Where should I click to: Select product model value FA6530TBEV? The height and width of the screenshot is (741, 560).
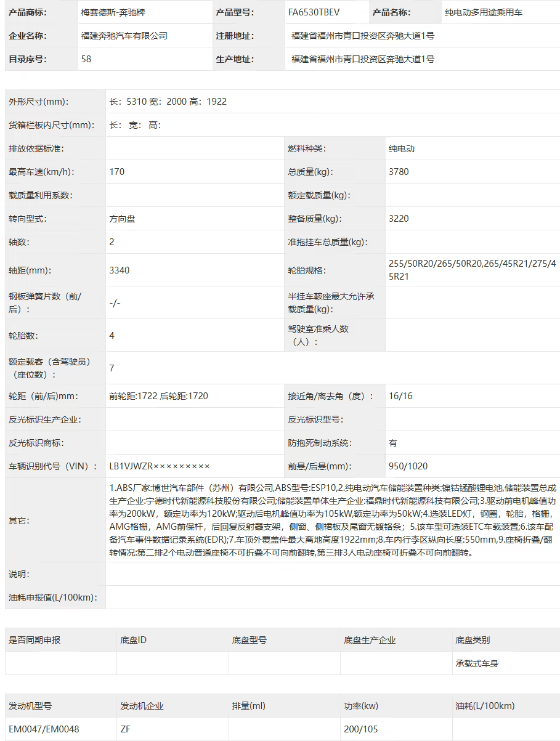[x=314, y=12]
